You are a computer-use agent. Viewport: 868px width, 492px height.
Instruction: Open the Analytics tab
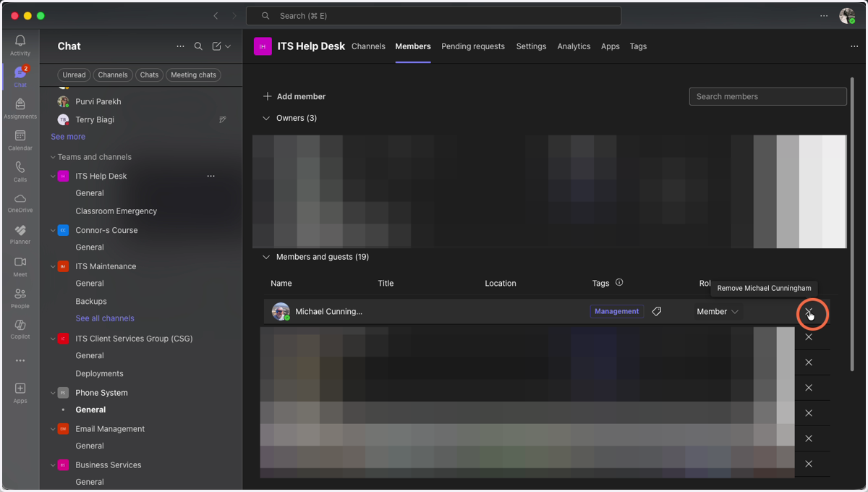574,46
